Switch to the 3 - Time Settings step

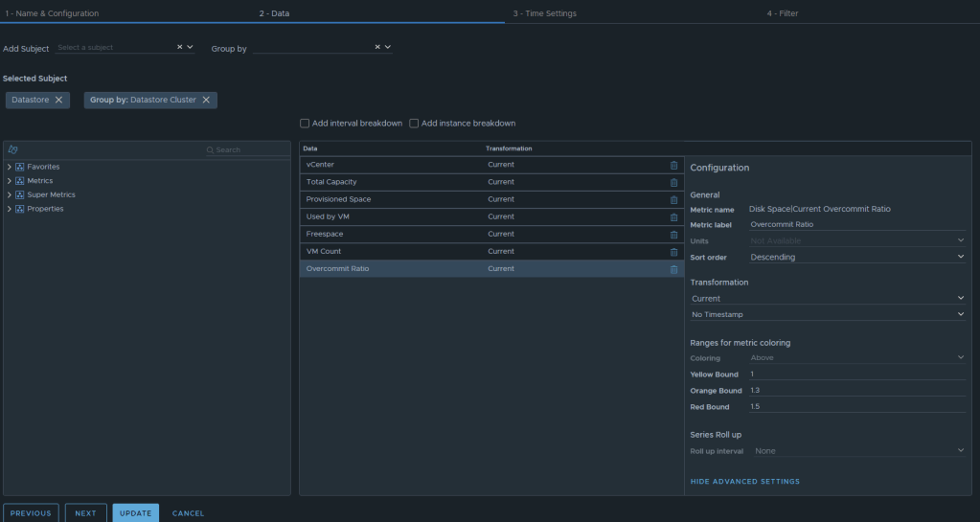[544, 13]
